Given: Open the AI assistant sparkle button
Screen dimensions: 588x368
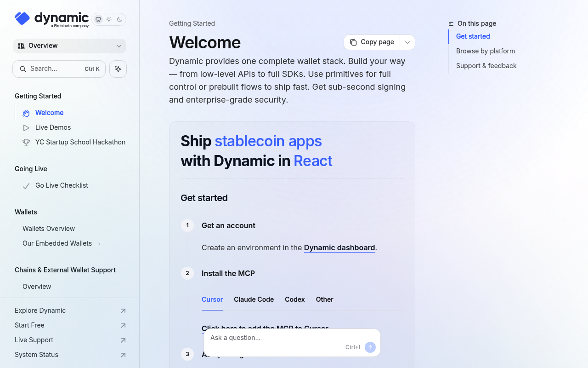Looking at the screenshot, I should tap(118, 69).
